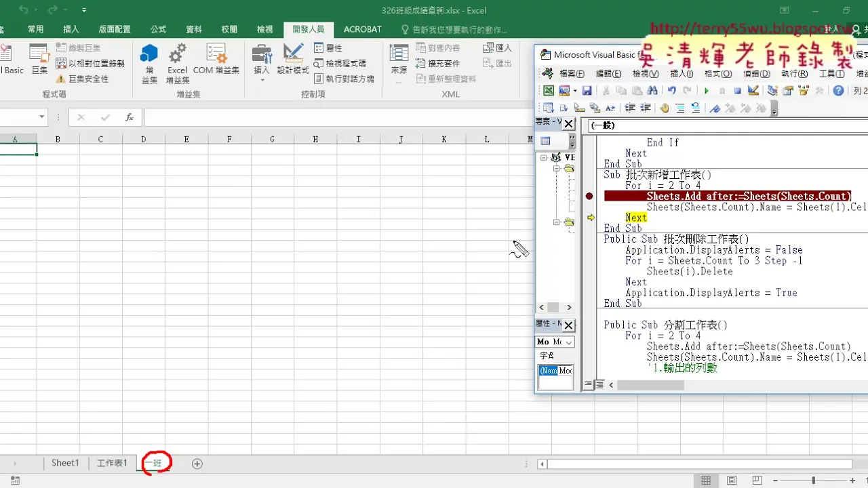Open VBA 檔案(F) menu
Image resolution: width=868 pixels, height=488 pixels.
(x=572, y=74)
